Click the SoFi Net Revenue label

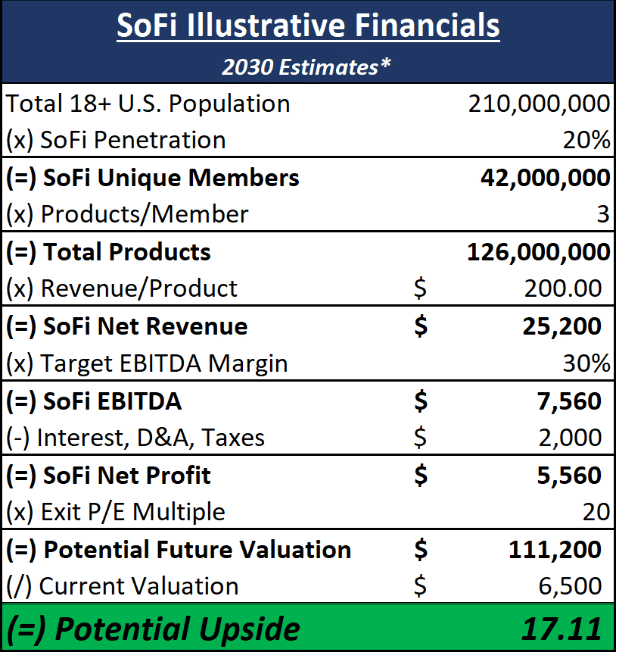pos(127,326)
